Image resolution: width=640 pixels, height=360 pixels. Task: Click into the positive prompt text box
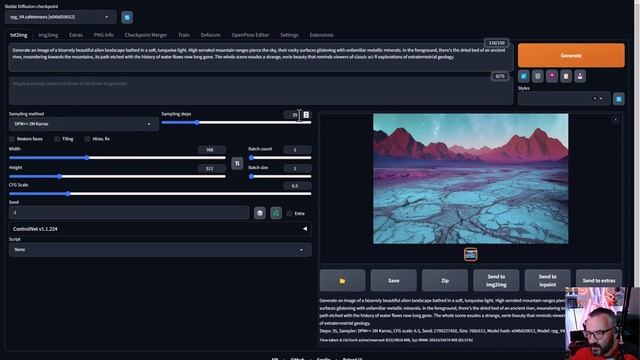coord(261,57)
